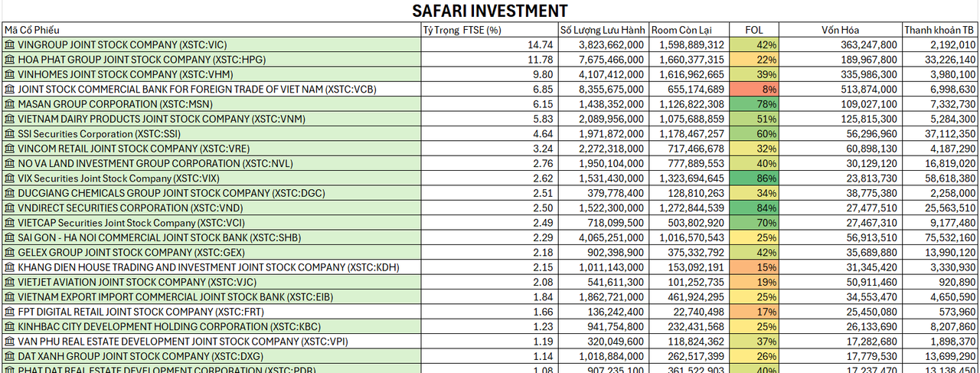The height and width of the screenshot is (373, 980).
Task: Click the stock icon beside Vincom Retail (XSTC:VRE)
Action: pyautogui.click(x=10, y=149)
